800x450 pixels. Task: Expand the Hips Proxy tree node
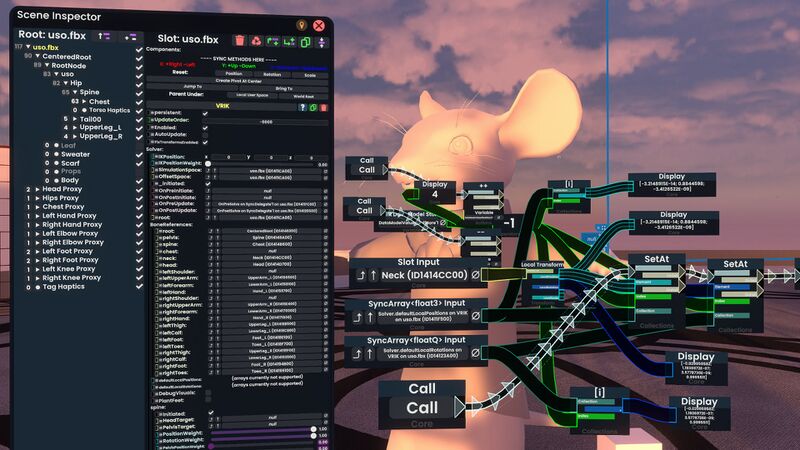pos(37,198)
